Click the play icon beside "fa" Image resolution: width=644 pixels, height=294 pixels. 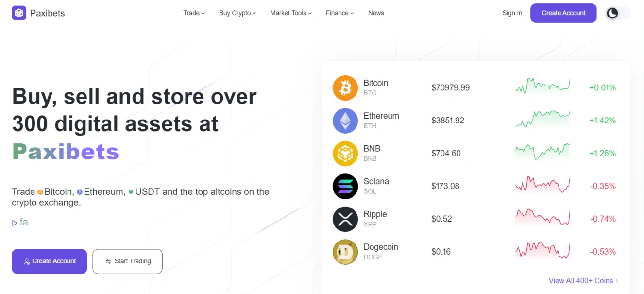pyautogui.click(x=14, y=223)
